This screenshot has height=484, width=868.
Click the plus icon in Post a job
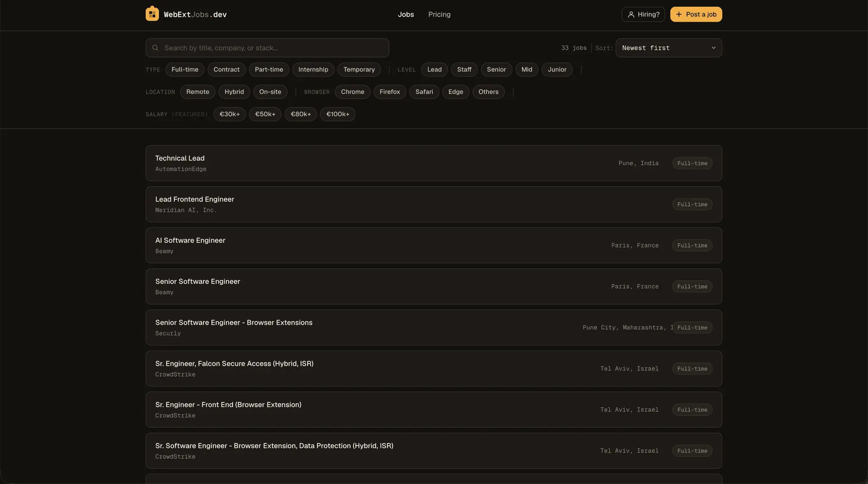679,14
